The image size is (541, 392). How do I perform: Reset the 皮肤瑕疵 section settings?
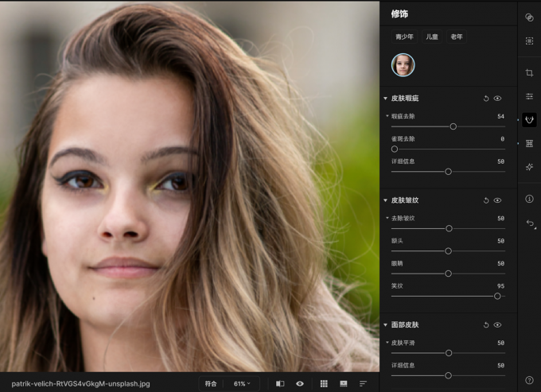tap(486, 99)
